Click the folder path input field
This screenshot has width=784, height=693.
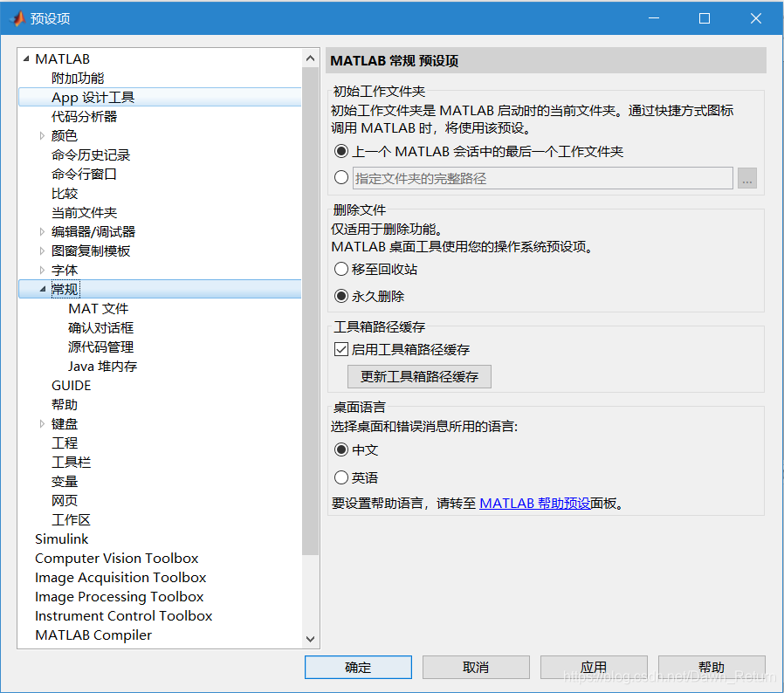(x=542, y=178)
